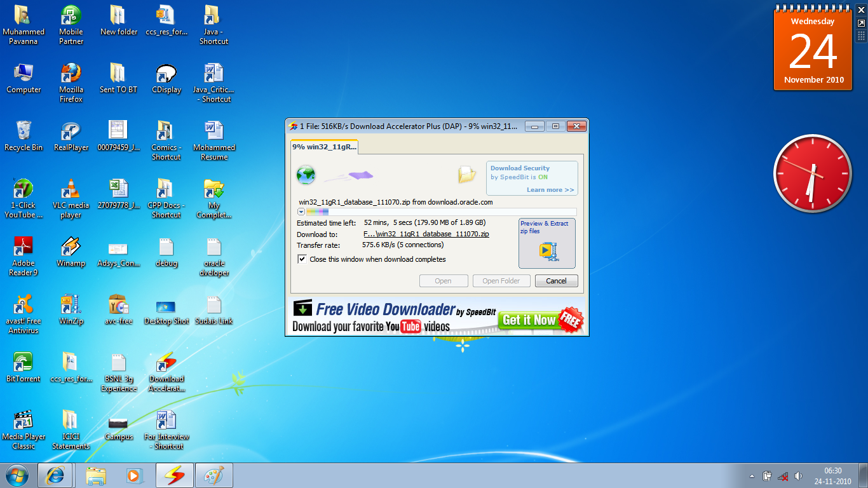This screenshot has width=868, height=488.
Task: Open the Mozilla Firefox desktop shortcut
Action: 71,74
